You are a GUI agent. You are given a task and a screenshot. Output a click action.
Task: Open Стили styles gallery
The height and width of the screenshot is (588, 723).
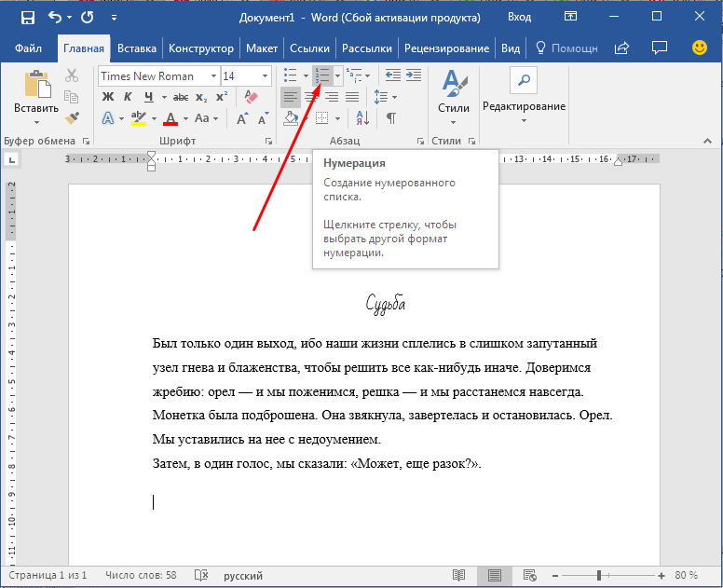click(x=454, y=93)
